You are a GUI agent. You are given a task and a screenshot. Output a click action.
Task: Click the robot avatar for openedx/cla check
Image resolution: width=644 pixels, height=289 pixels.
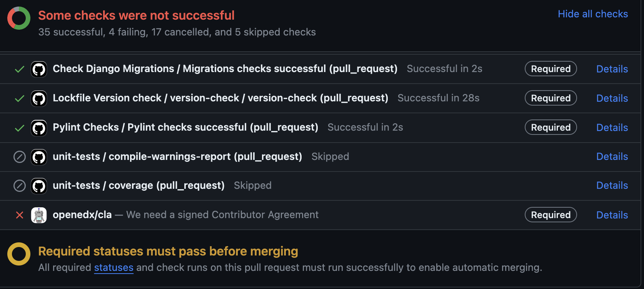pos(39,215)
